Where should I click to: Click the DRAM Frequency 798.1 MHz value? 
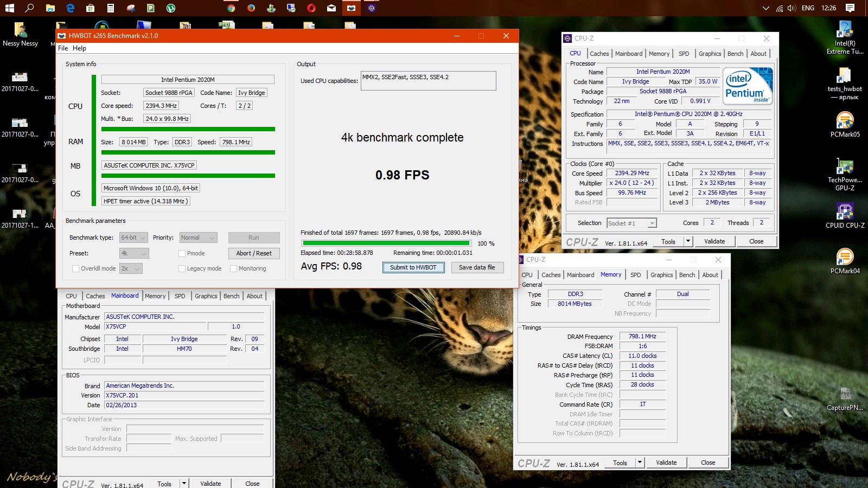point(642,336)
